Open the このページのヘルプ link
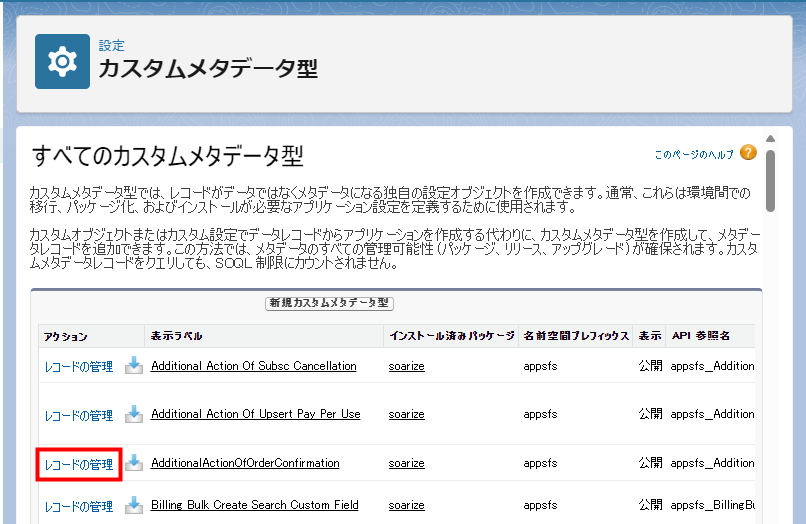The width and height of the screenshot is (806, 524). click(694, 155)
